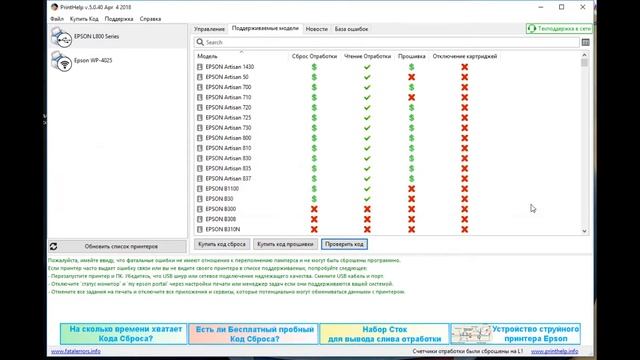Click the red waste reset cross in the B300 row
The image size is (640, 360).
314,209
